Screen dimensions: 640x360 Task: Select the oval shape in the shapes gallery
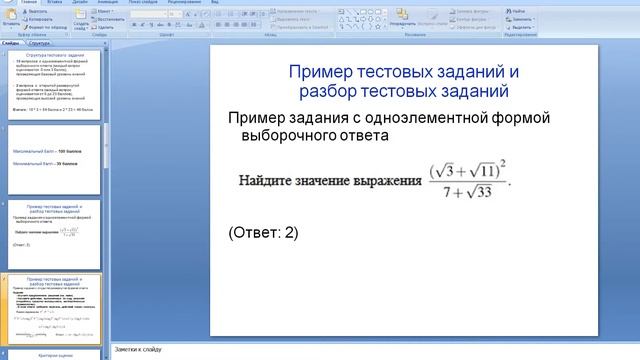coord(370,11)
